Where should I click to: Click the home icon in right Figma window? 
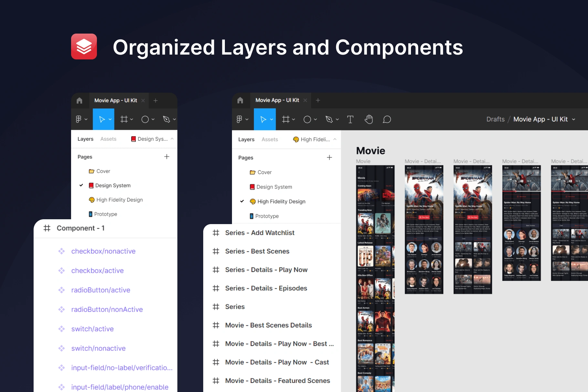[240, 100]
